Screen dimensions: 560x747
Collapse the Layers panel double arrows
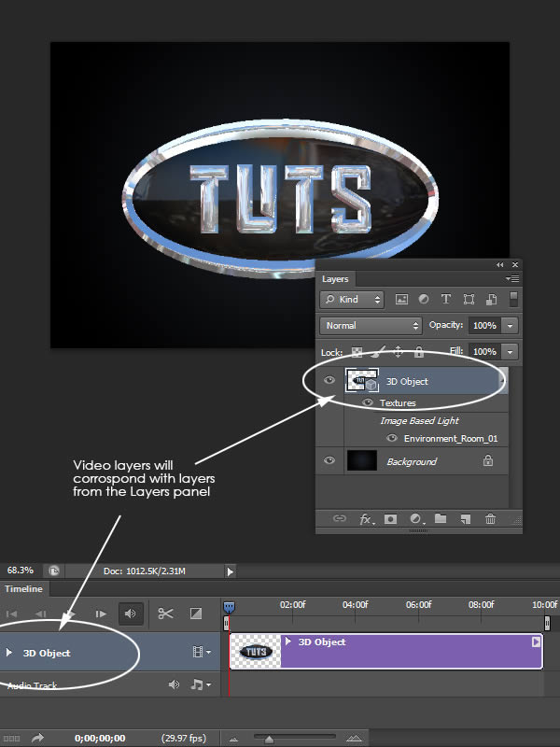tap(499, 265)
